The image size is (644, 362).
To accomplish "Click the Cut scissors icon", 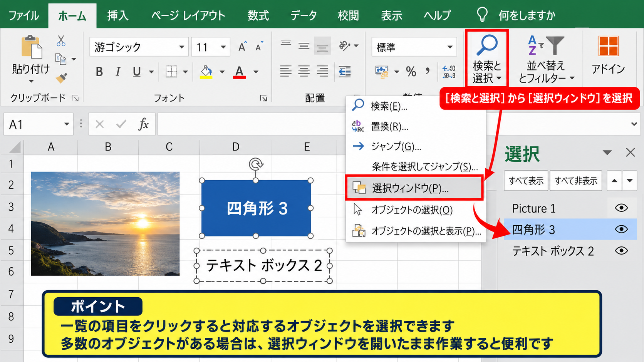I will [61, 41].
